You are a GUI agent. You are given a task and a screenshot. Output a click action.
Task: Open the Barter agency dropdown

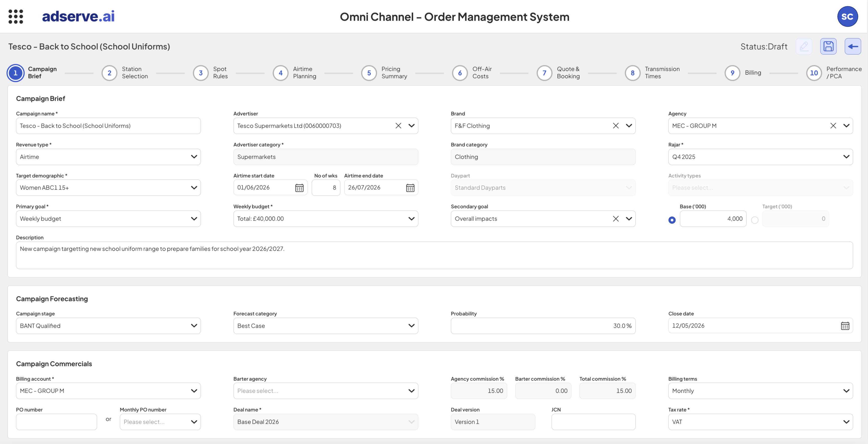(x=326, y=391)
